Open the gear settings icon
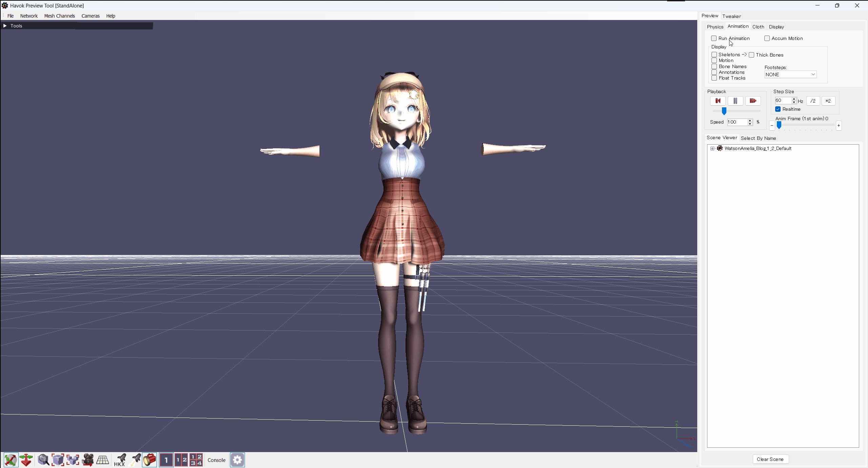 click(x=237, y=460)
